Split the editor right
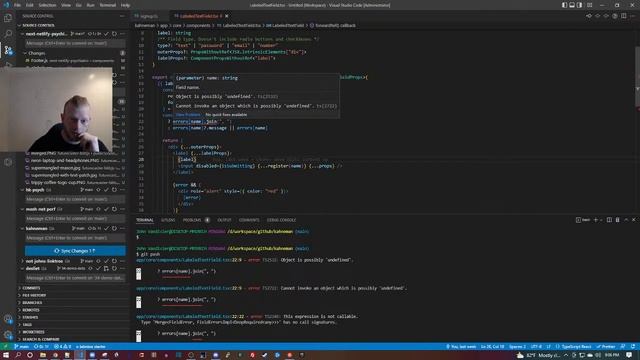640x360 pixels. pos(624,16)
